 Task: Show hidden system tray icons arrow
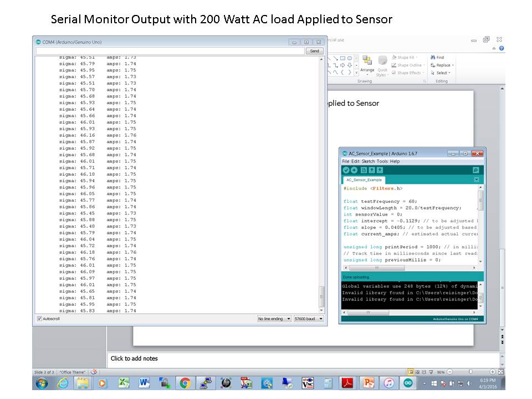pyautogui.click(x=424, y=383)
